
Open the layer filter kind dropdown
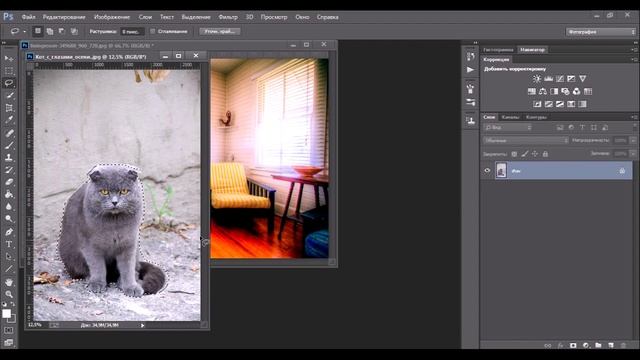coord(508,127)
